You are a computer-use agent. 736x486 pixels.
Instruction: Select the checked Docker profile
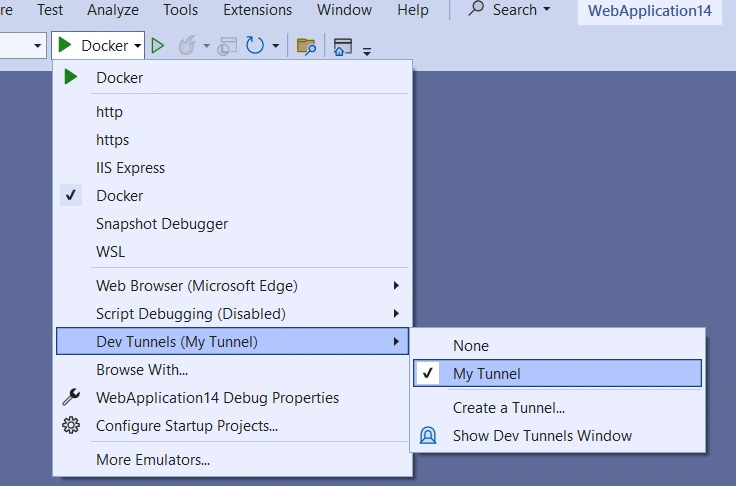pyautogui.click(x=232, y=196)
